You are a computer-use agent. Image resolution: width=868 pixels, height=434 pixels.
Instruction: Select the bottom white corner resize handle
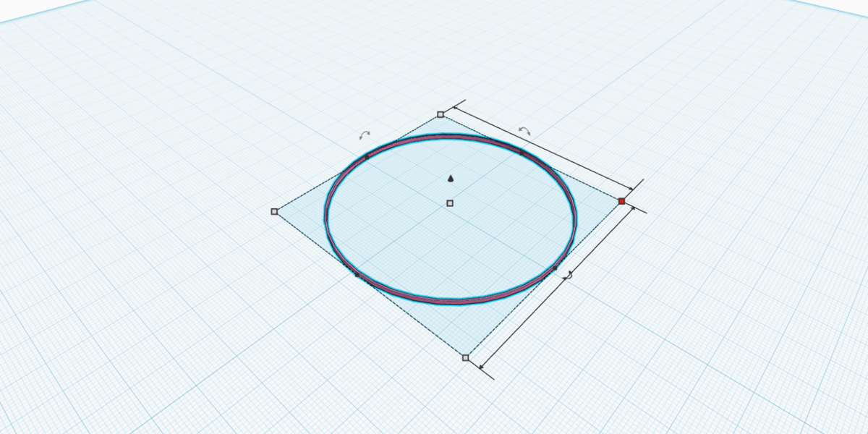[x=465, y=357]
